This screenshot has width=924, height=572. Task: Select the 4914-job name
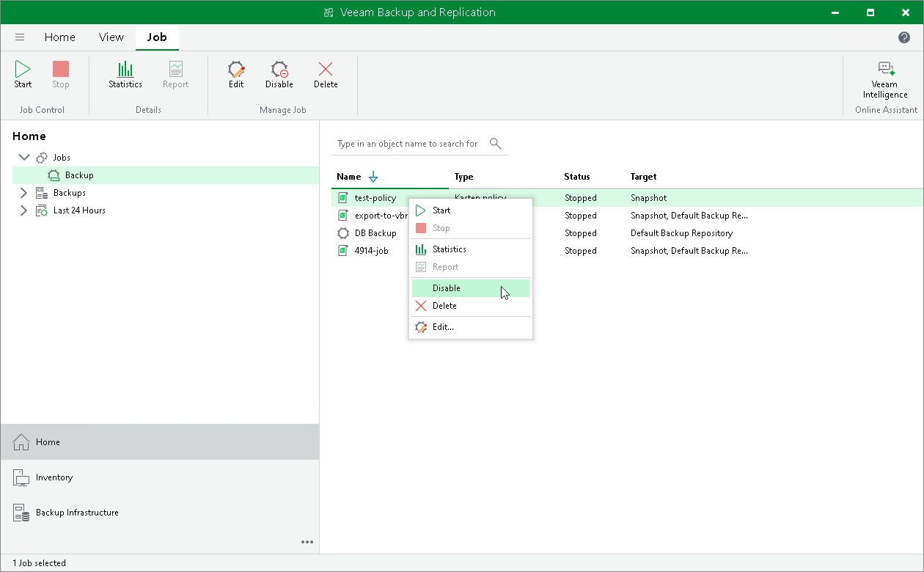click(372, 251)
